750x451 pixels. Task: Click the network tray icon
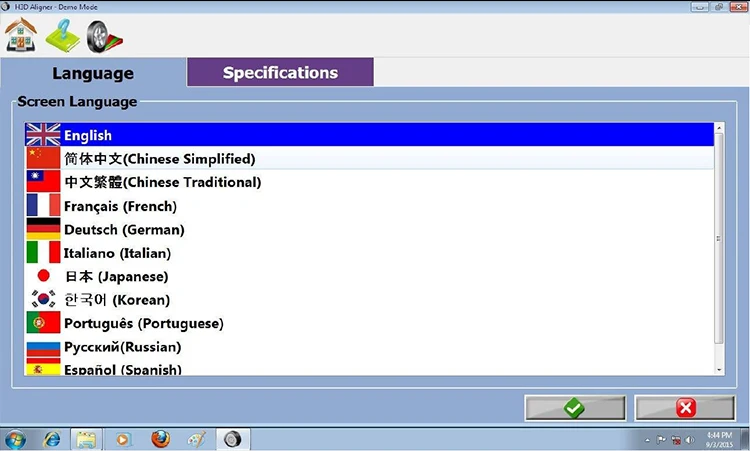coord(675,440)
